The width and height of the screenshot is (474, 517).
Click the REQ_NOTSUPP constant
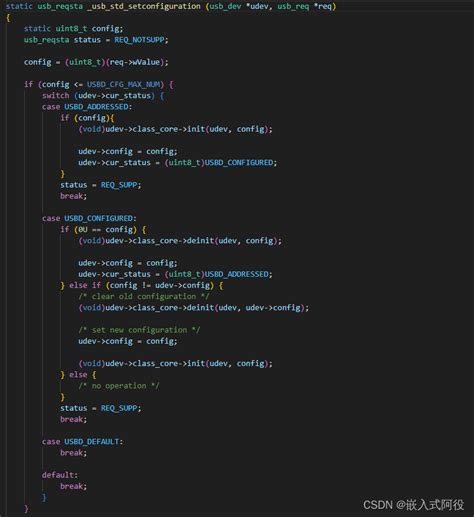[140, 40]
